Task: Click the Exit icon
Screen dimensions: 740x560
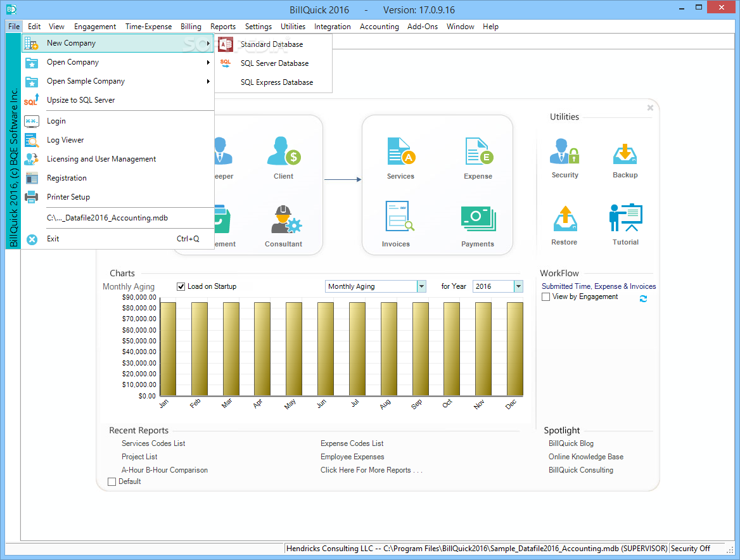Action: [32, 239]
